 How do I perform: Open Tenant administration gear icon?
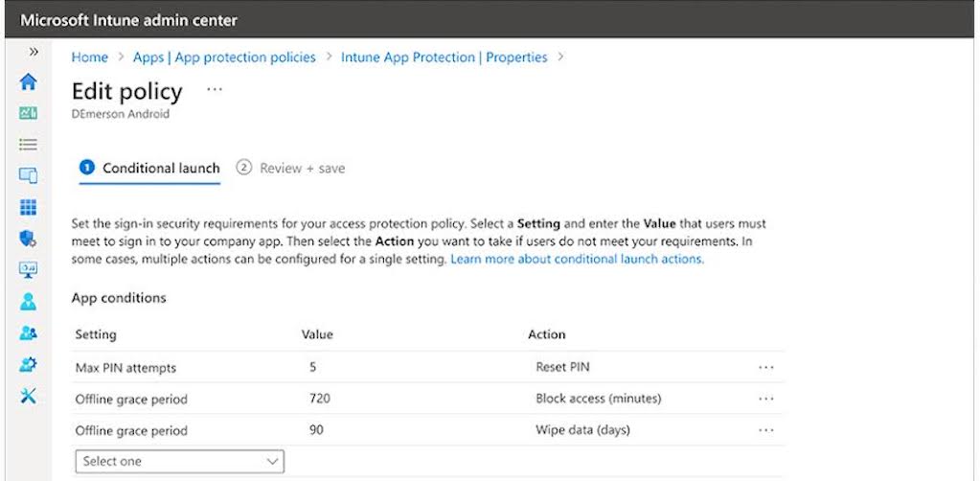[x=28, y=365]
